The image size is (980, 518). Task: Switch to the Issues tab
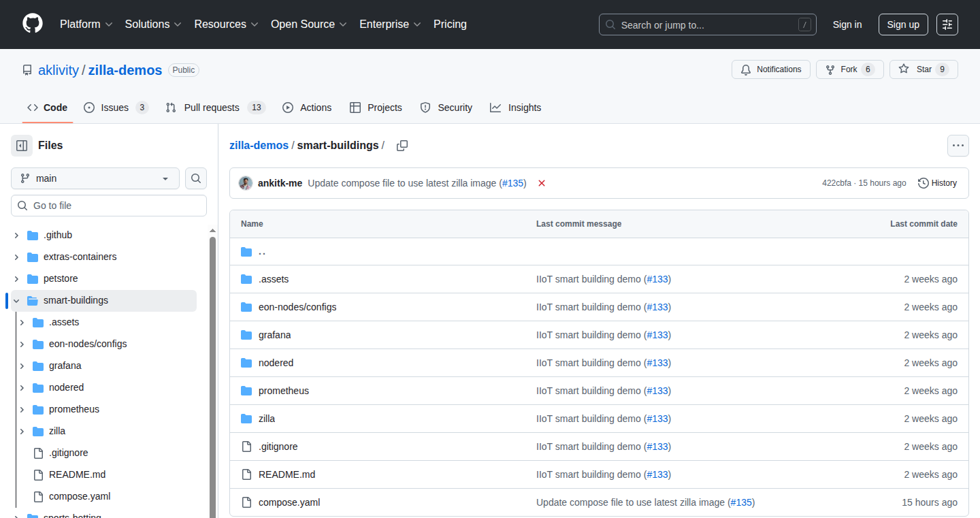coord(116,108)
